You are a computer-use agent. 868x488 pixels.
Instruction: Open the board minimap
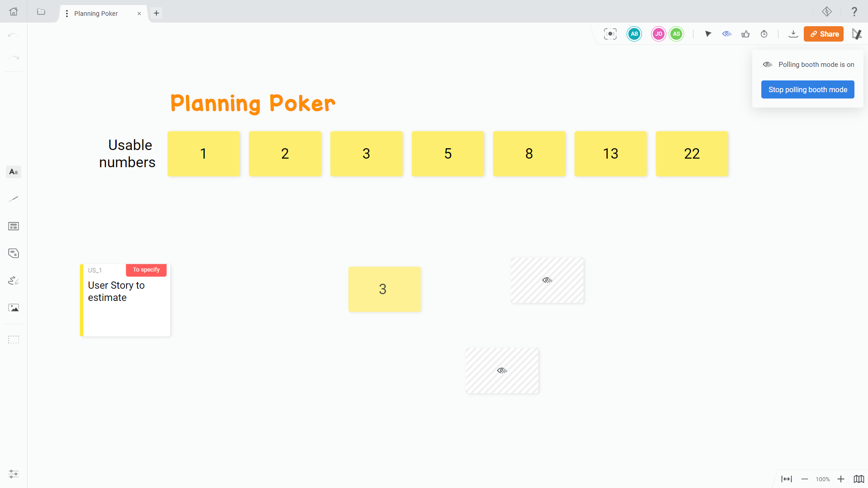(859, 479)
